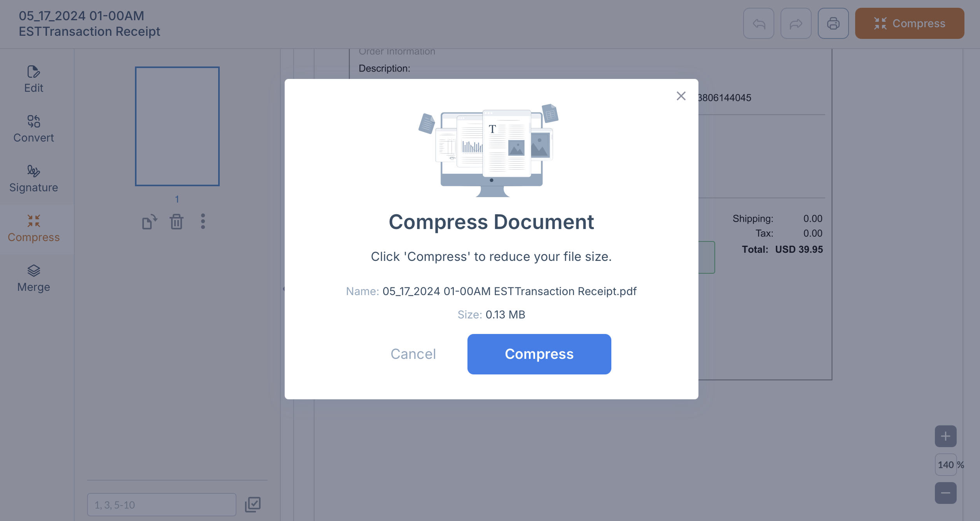Click the orange Compress header button

point(909,24)
